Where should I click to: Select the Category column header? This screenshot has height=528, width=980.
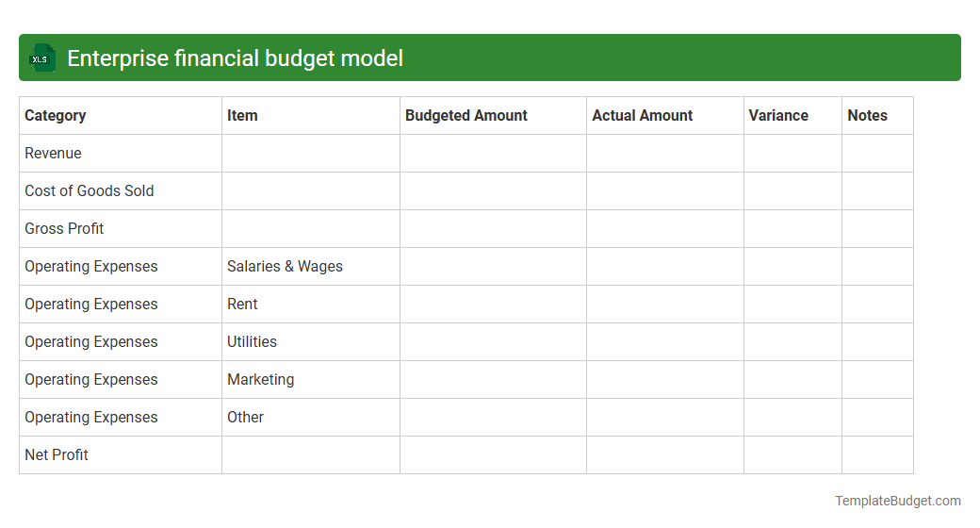pyautogui.click(x=121, y=116)
